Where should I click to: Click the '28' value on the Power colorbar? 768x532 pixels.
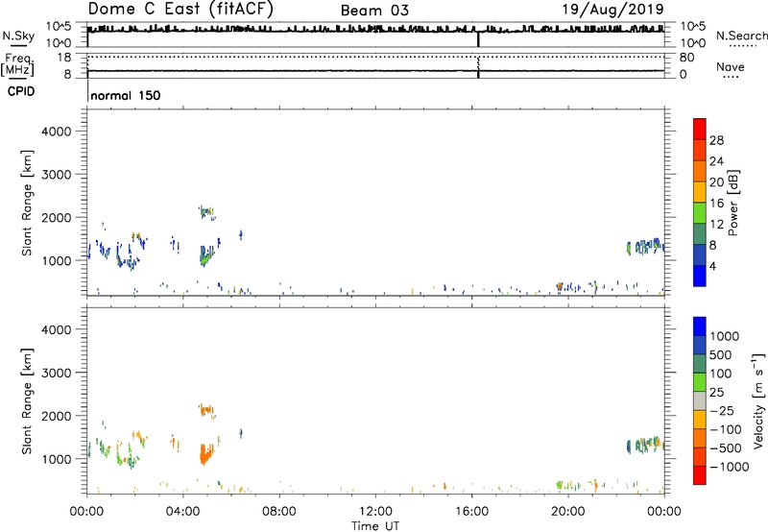[x=716, y=140]
